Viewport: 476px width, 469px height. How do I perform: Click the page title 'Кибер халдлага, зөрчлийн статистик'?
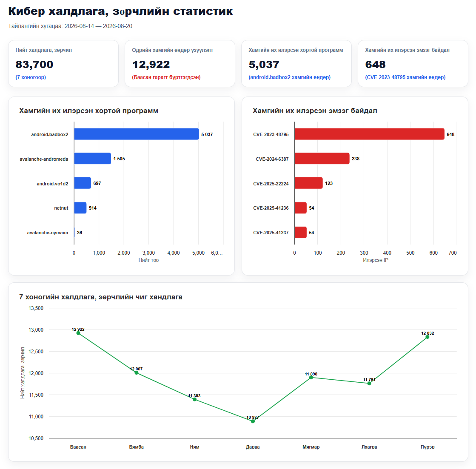coord(120,11)
